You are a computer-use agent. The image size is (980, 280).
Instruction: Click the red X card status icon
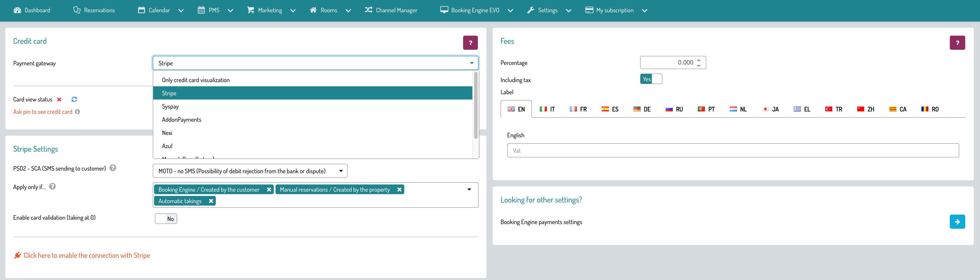(x=59, y=99)
